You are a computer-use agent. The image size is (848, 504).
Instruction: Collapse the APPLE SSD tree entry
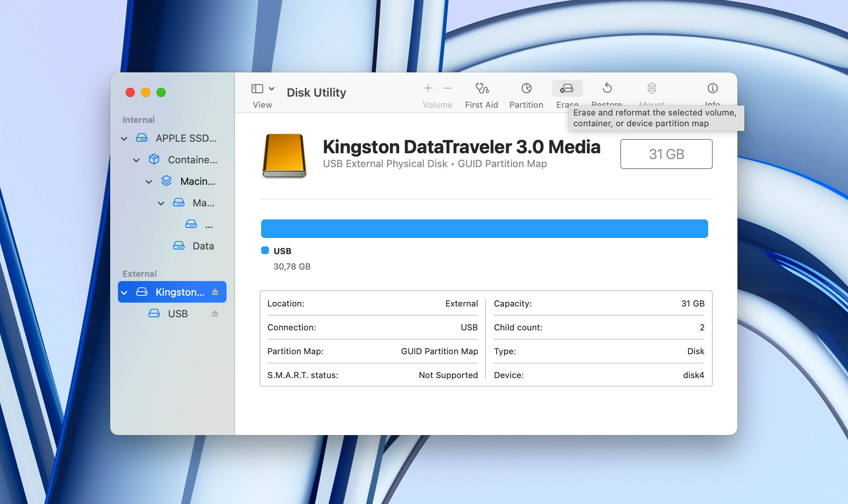click(x=124, y=139)
